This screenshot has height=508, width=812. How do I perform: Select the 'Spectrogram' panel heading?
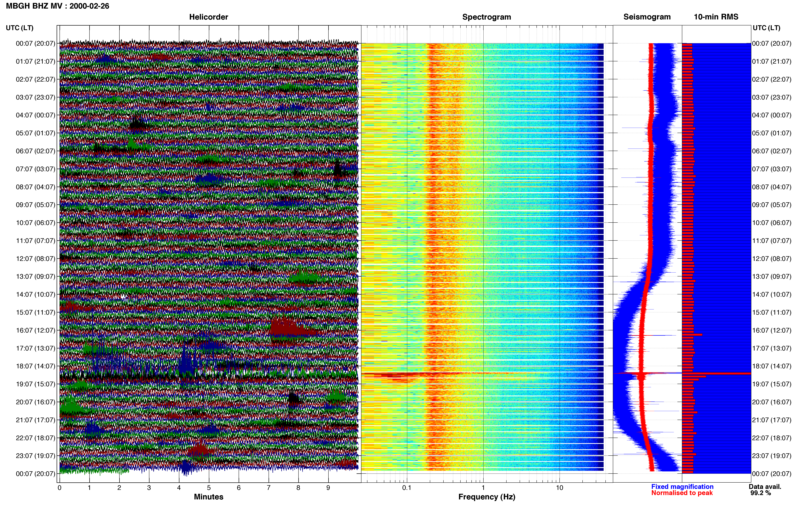[x=487, y=17]
